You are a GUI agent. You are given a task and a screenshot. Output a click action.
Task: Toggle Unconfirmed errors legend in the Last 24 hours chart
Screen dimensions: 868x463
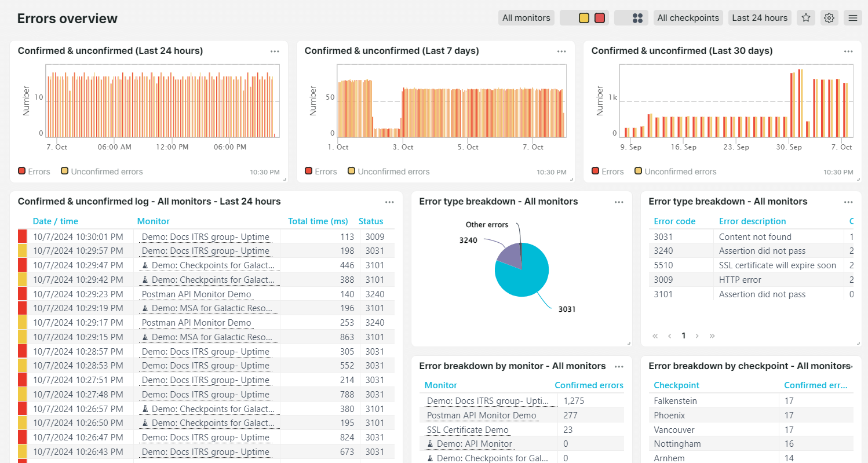tap(102, 172)
